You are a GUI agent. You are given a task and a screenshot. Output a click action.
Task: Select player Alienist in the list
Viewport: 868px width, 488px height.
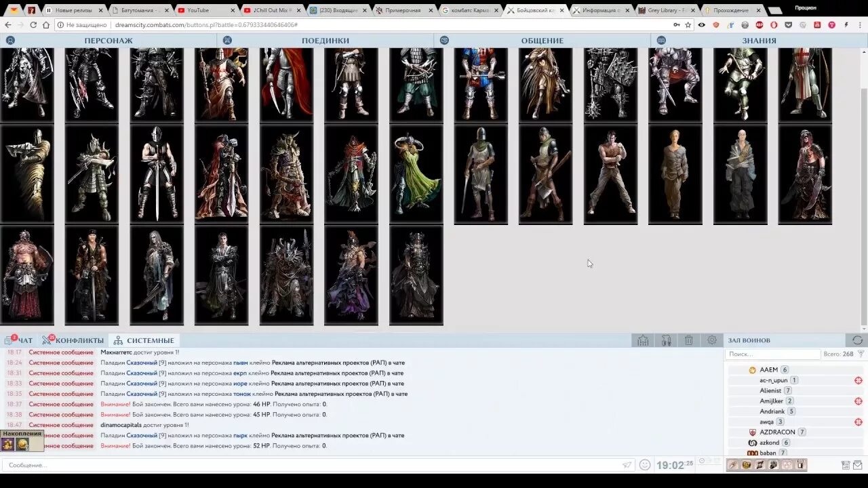[x=770, y=390]
